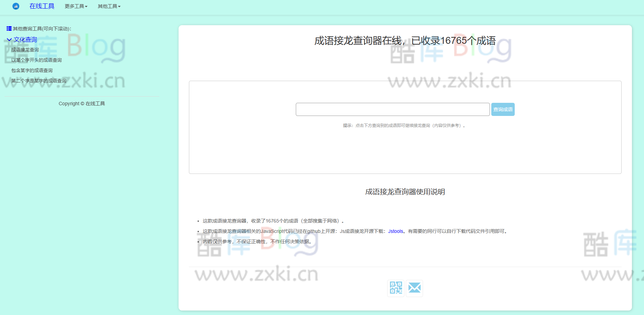Click the Copyright © 在线工具 link

[x=82, y=103]
